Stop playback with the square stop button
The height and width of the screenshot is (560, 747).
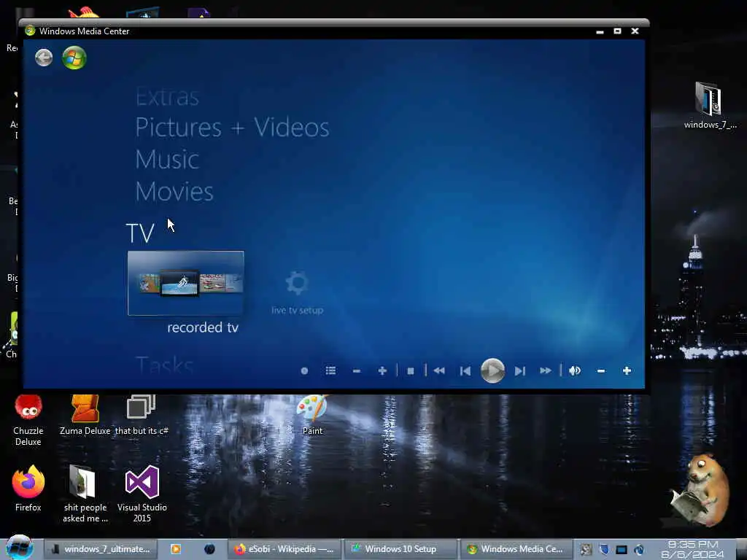411,371
